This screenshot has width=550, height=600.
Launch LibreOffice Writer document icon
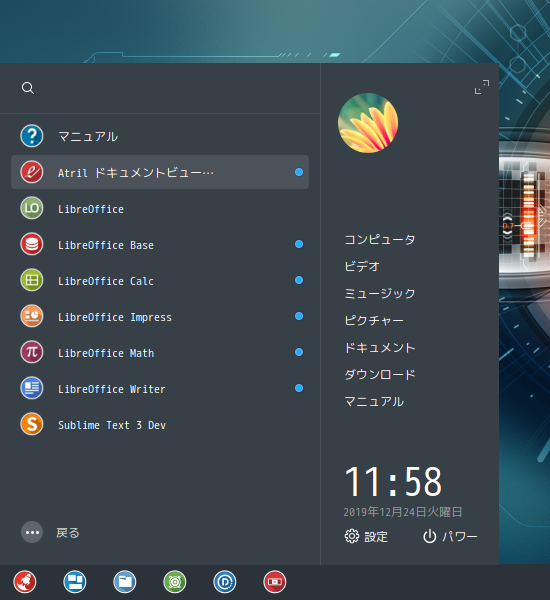[32, 388]
